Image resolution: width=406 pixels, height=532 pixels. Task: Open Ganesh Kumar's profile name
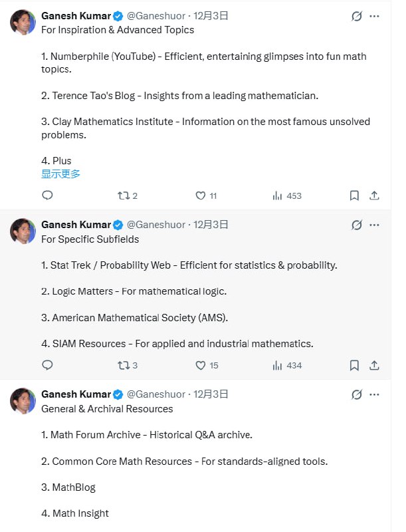(76, 15)
